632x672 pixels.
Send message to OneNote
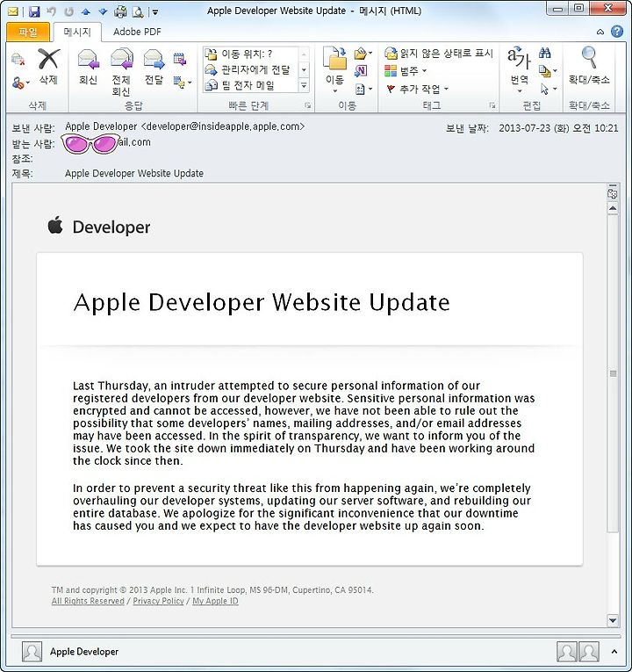coord(361,71)
